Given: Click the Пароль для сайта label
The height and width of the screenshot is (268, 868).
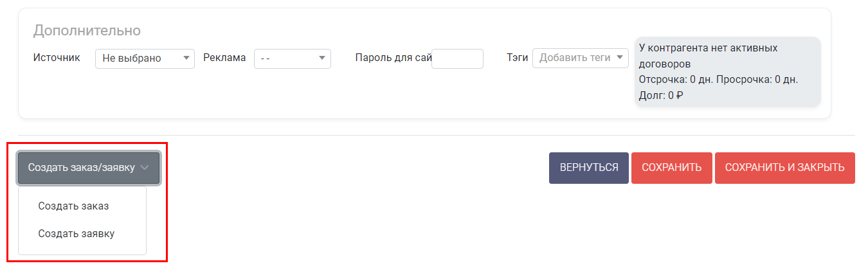Looking at the screenshot, I should coord(393,58).
